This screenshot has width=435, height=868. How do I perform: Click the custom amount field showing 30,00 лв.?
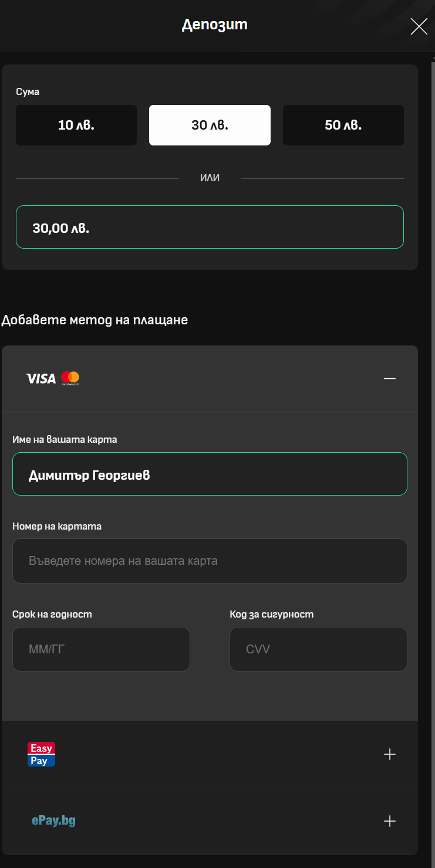[210, 227]
